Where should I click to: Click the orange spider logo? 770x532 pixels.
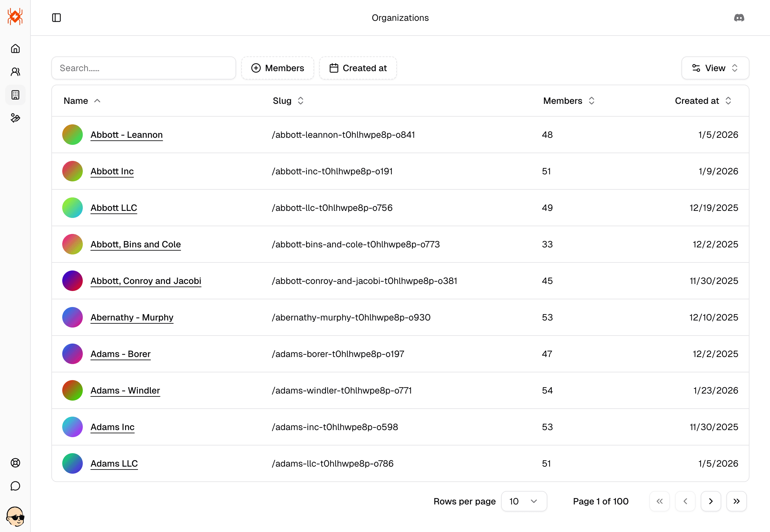[x=15, y=17]
